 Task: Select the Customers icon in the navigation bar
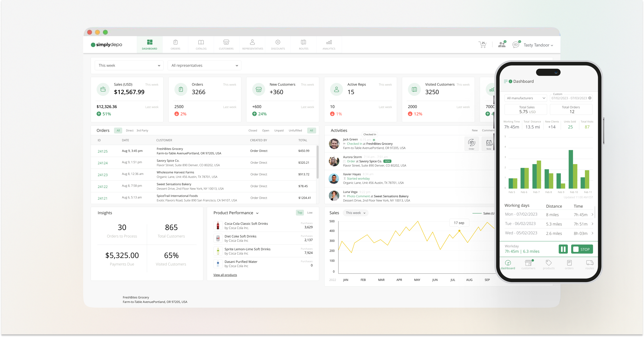tap(226, 44)
